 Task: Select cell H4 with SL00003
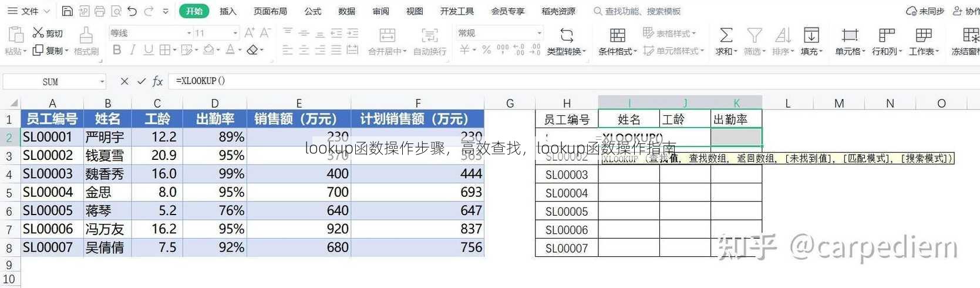pos(567,175)
